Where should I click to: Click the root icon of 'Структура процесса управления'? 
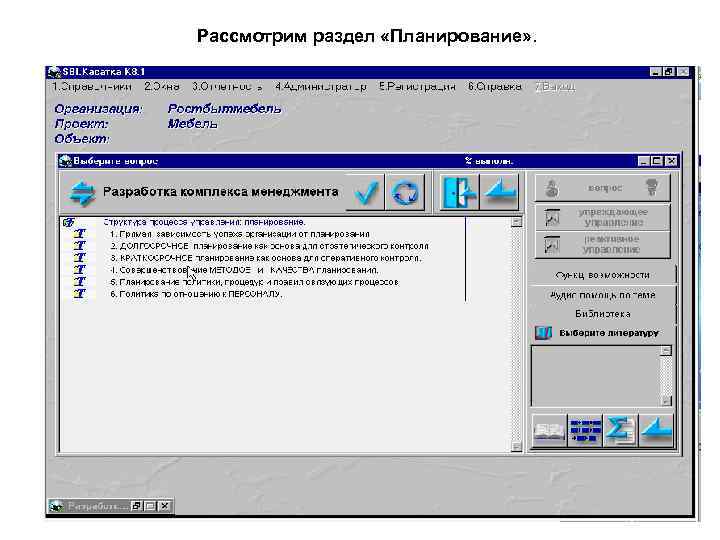click(69, 222)
